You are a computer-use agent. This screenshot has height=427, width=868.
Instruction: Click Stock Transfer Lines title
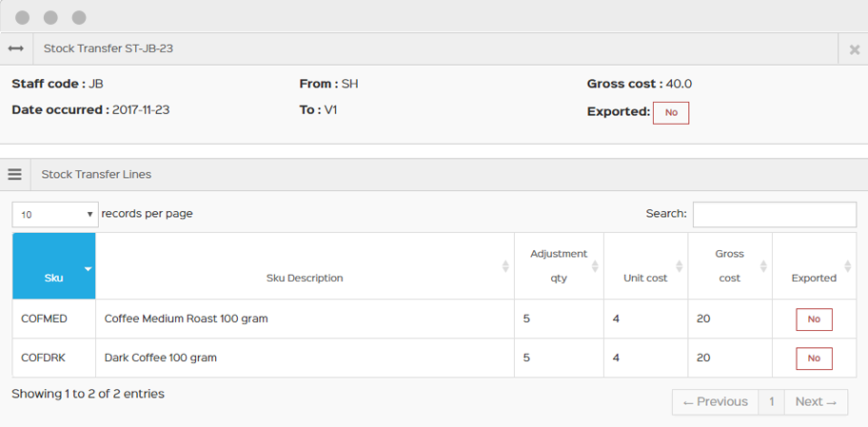(x=96, y=174)
